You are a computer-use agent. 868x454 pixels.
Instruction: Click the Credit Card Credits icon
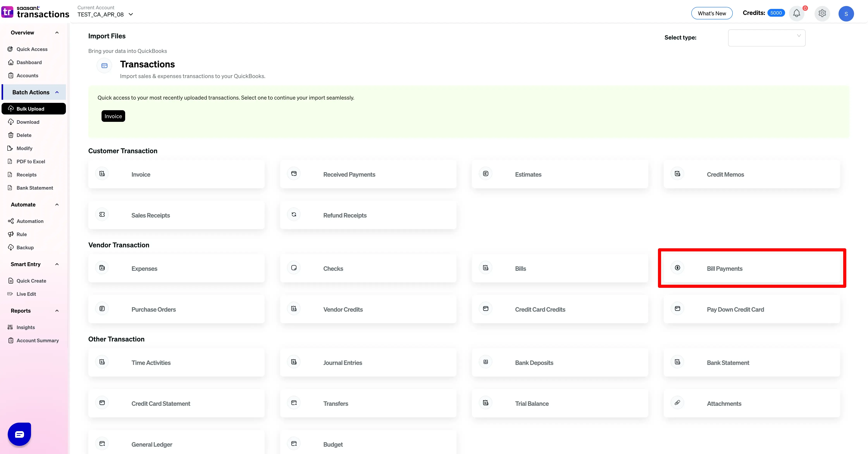(486, 309)
